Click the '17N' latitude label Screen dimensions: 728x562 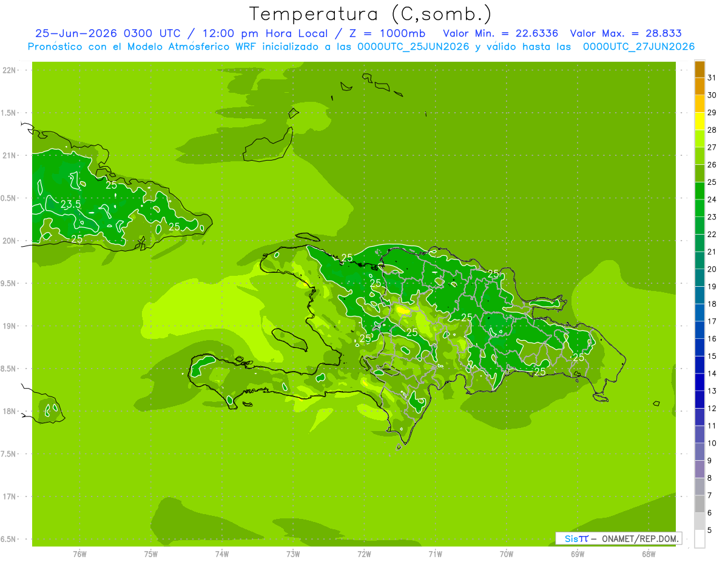(10, 497)
